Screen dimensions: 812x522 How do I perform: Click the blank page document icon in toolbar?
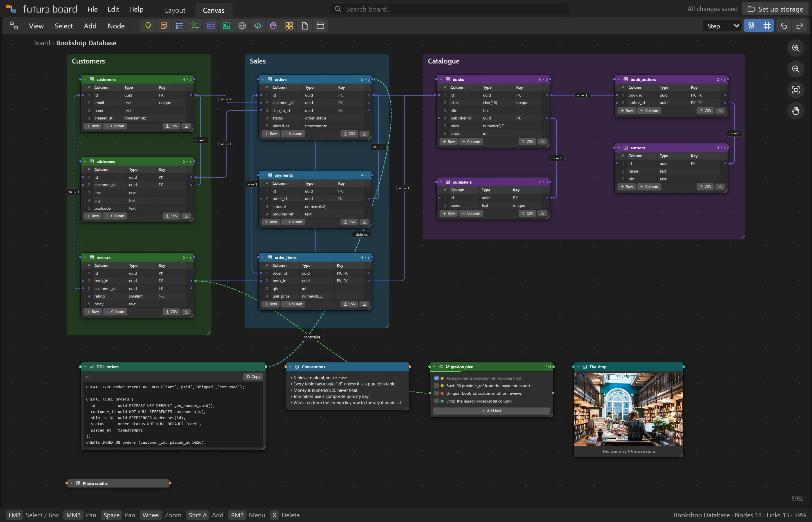click(305, 26)
